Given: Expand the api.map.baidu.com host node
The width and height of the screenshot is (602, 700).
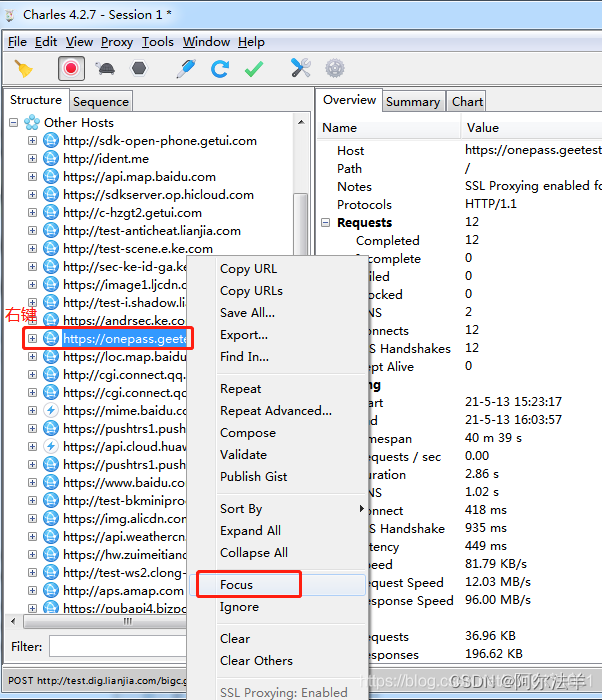Looking at the screenshot, I should 32,176.
